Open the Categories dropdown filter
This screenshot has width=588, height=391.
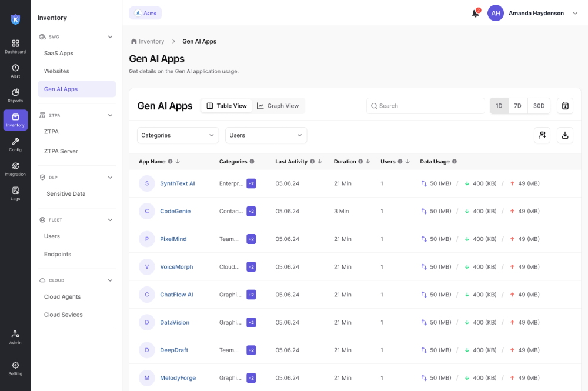coord(178,135)
